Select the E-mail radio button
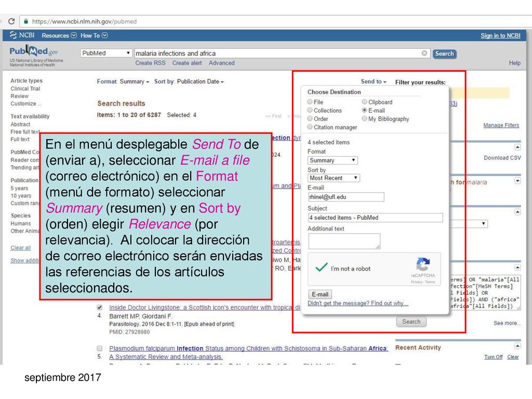This screenshot has height=399, width=532. pyautogui.click(x=364, y=110)
